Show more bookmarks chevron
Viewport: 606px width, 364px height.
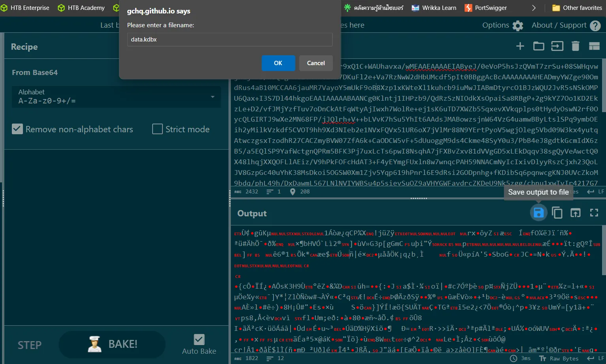[534, 8]
